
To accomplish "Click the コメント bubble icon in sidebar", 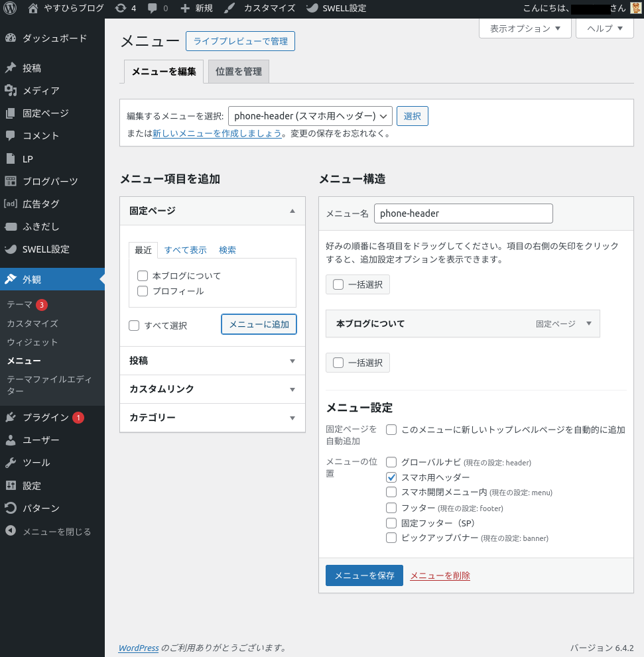I will [x=11, y=136].
